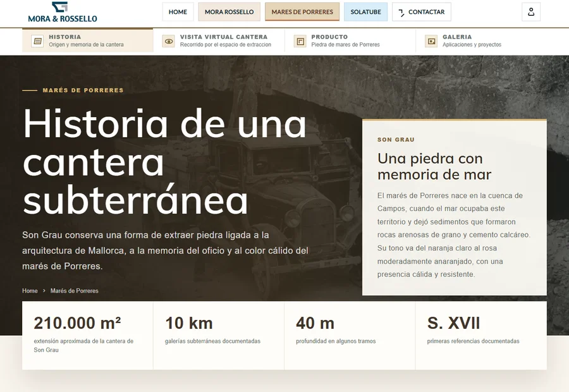569x392 pixels.
Task: Click the 'SON GRAU' label in card
Action: (396, 140)
